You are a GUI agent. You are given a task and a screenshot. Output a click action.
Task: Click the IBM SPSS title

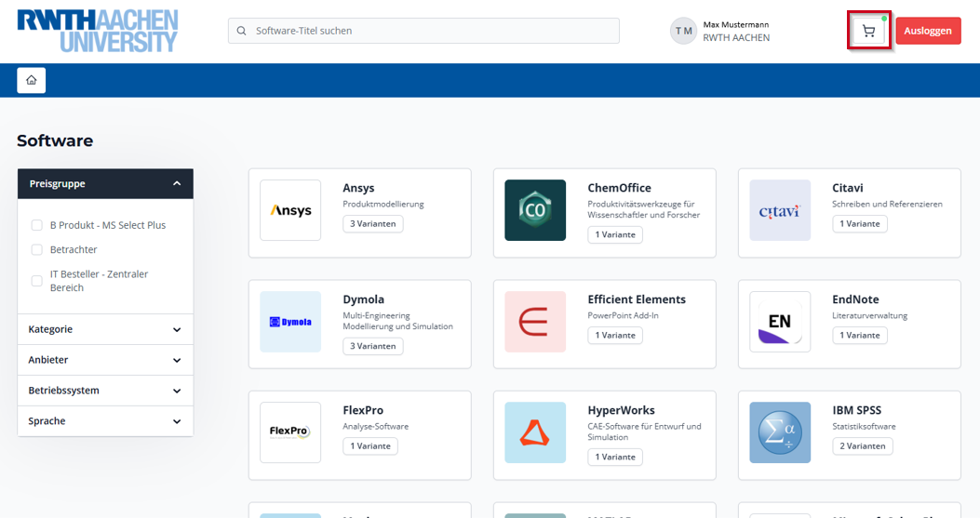857,410
